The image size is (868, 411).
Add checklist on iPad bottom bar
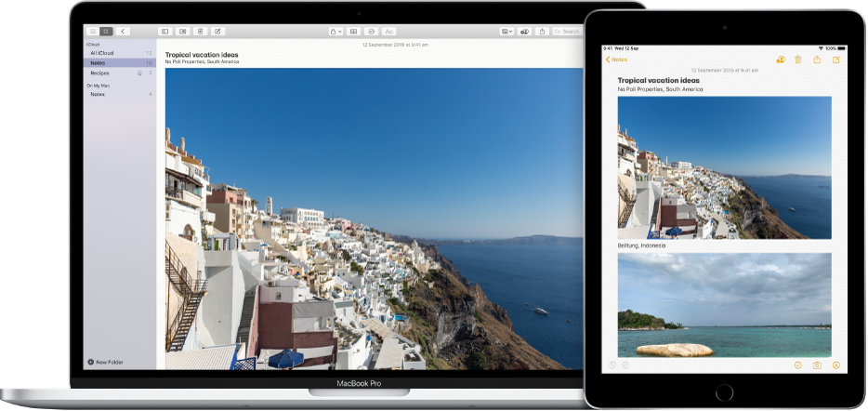point(797,365)
